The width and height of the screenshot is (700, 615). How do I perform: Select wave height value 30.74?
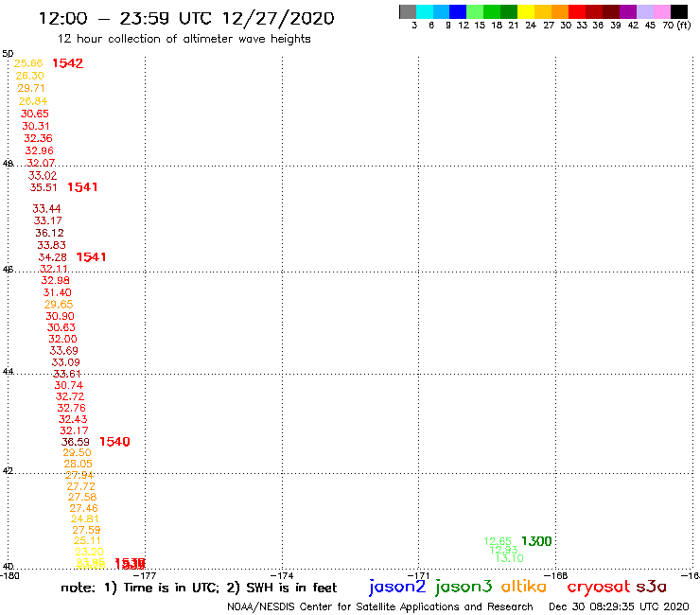pos(69,385)
